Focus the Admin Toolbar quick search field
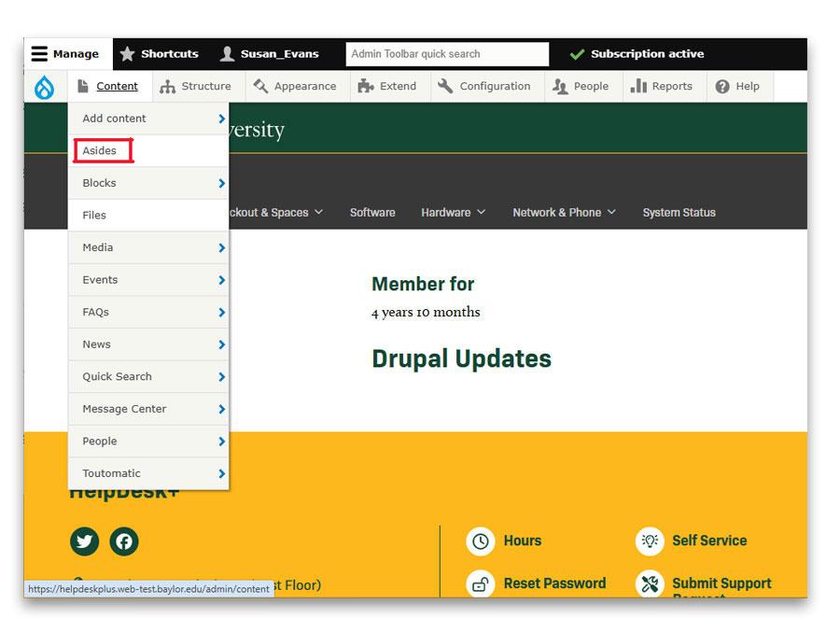Image resolution: width=840 pixels, height=632 pixels. (447, 54)
